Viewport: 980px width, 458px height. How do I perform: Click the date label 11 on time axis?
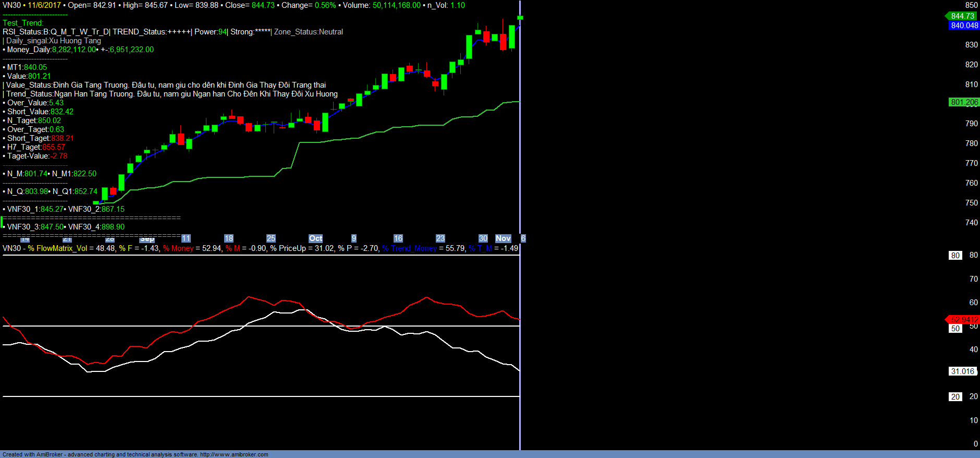click(186, 238)
